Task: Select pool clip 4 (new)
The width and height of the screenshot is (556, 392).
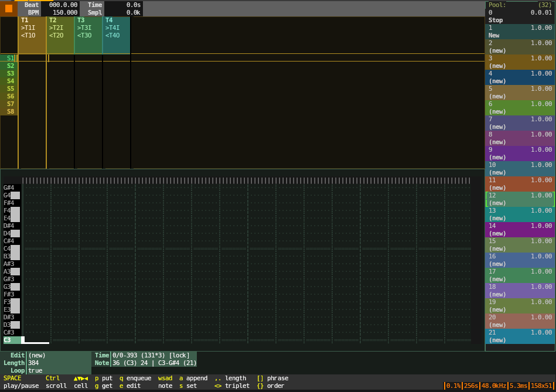Action: [520, 77]
